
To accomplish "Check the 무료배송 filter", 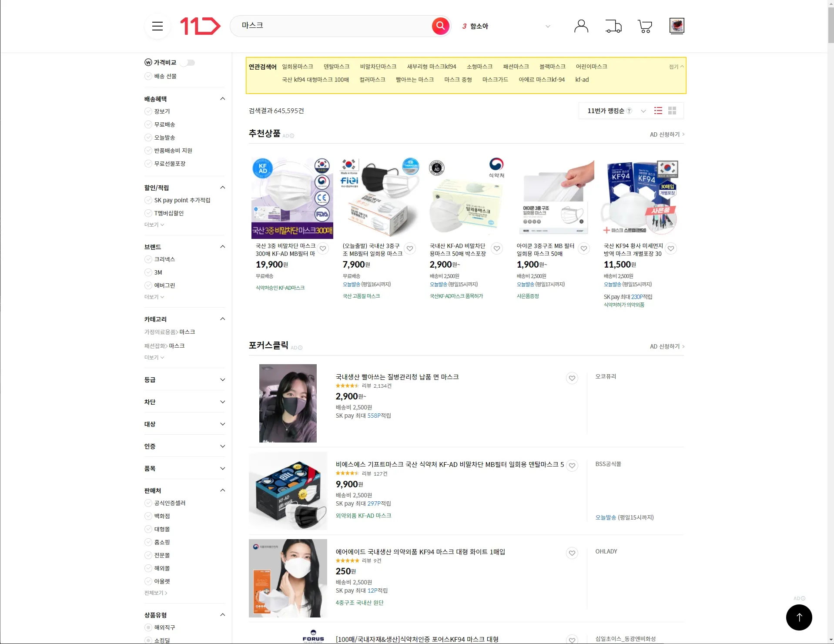I will 148,124.
